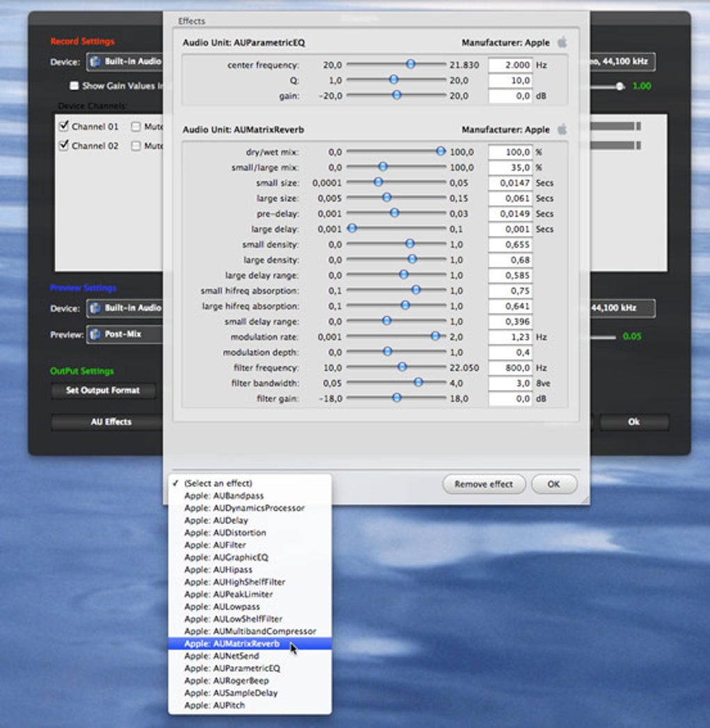Open record format dropdown showing 44,100 kHz
The image size is (710, 728).
pyautogui.click(x=623, y=61)
